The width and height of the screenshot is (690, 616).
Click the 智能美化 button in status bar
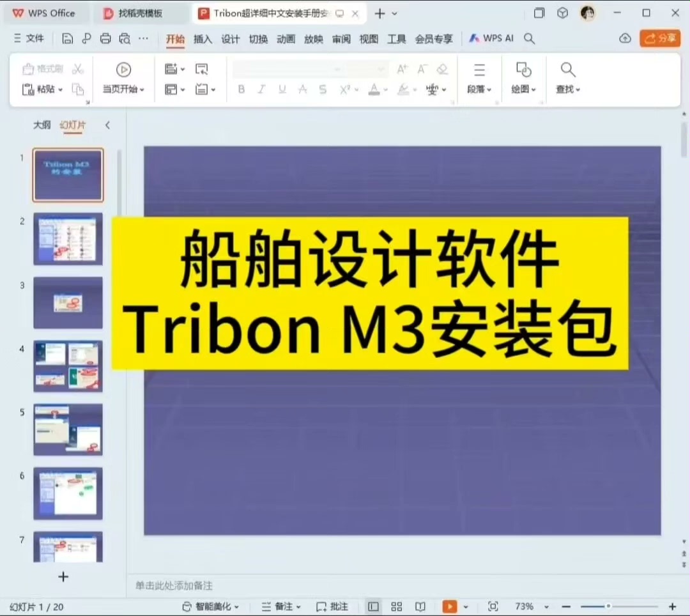tap(210, 607)
